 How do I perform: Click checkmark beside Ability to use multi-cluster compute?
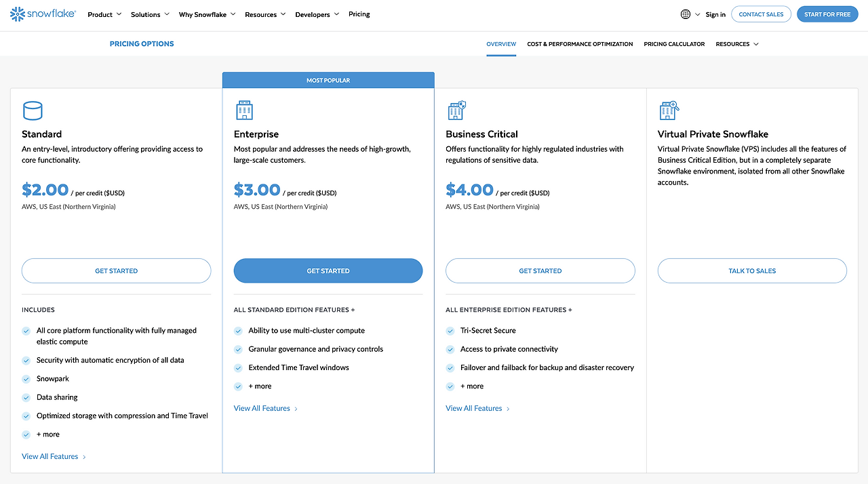coord(238,331)
